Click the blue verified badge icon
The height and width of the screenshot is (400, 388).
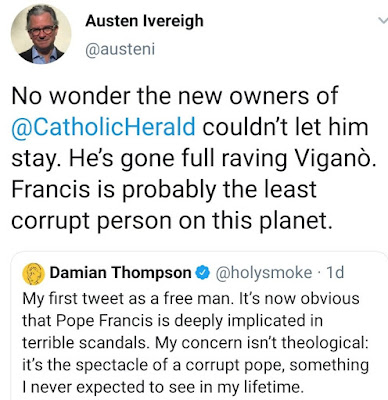click(202, 273)
